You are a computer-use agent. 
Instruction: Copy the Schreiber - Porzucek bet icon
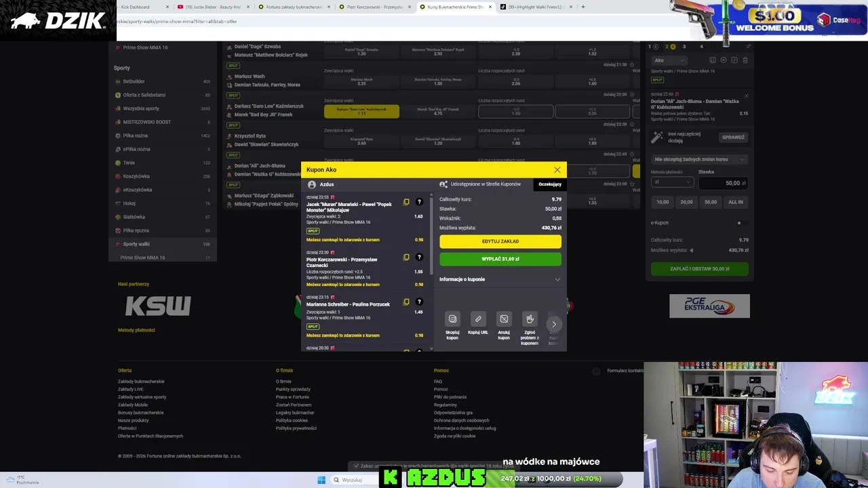406,302
